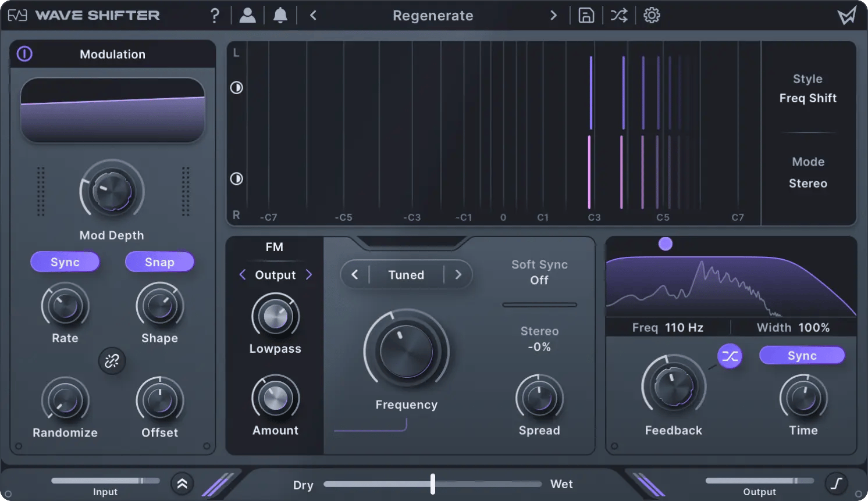Image resolution: width=868 pixels, height=501 pixels.
Task: Click the left channel contrast icon on the spectrum
Action: [236, 88]
